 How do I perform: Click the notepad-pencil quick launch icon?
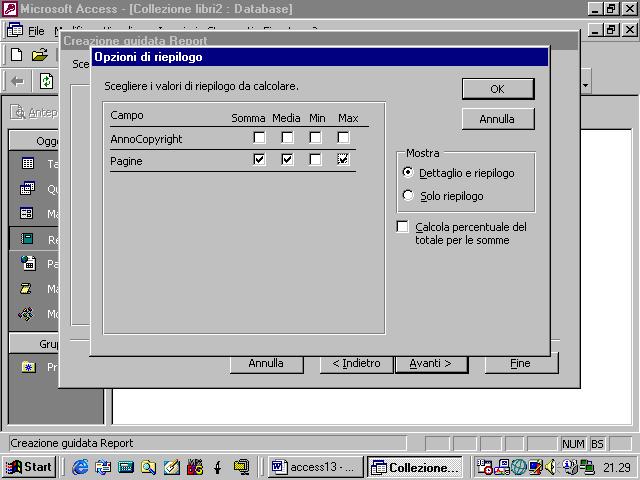(x=171, y=467)
